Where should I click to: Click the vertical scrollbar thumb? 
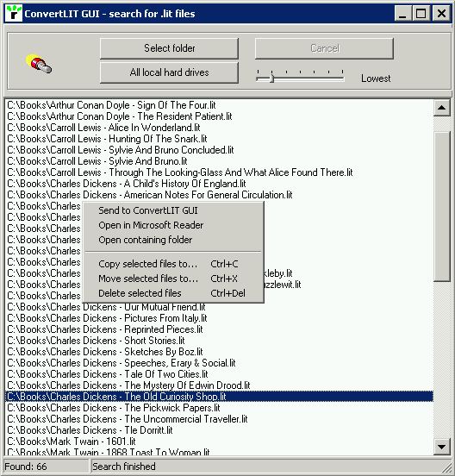point(442,206)
